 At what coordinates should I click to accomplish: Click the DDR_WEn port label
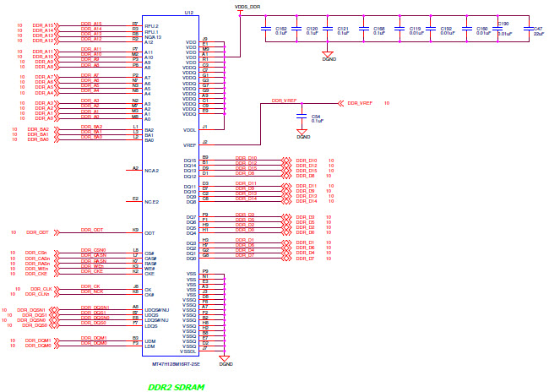pos(36,269)
